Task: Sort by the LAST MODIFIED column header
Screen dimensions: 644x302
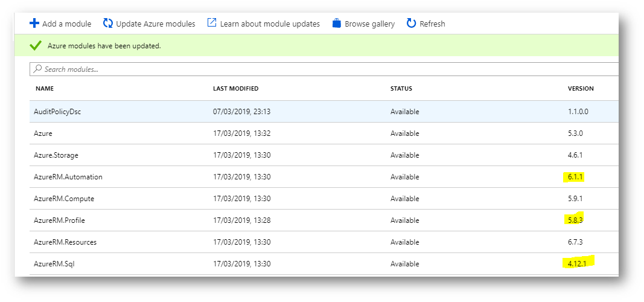Action: click(x=236, y=89)
